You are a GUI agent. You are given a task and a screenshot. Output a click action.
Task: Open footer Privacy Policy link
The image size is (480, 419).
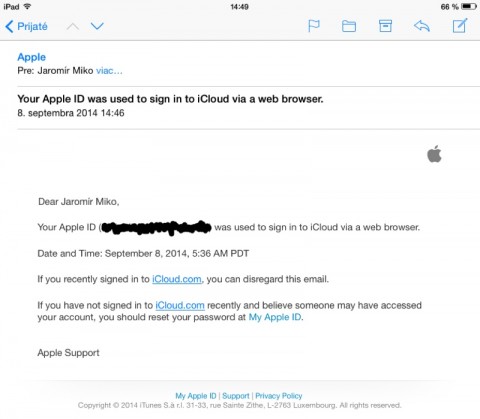tap(279, 396)
